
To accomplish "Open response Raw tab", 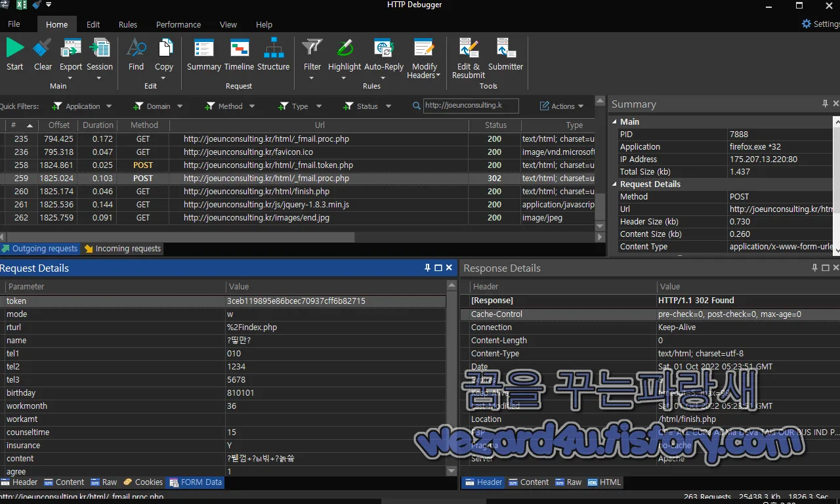I will click(x=568, y=482).
